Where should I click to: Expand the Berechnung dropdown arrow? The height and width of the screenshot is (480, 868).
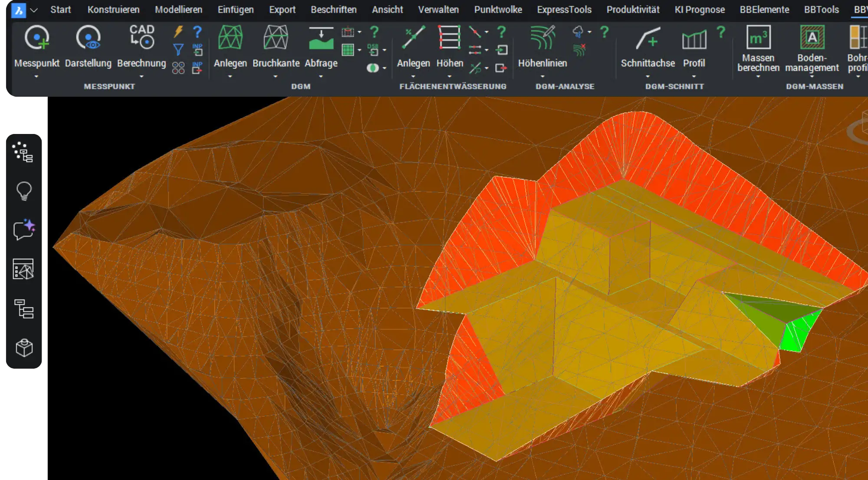[141, 77]
